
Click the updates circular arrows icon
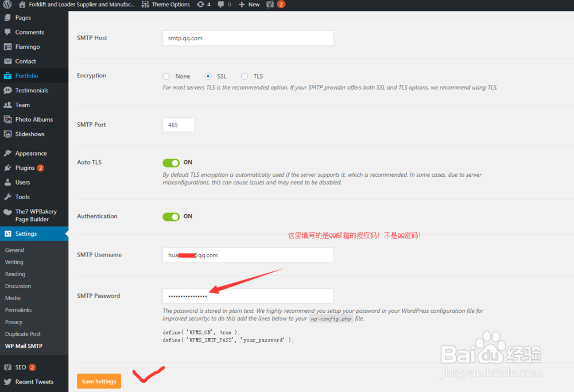[200, 5]
